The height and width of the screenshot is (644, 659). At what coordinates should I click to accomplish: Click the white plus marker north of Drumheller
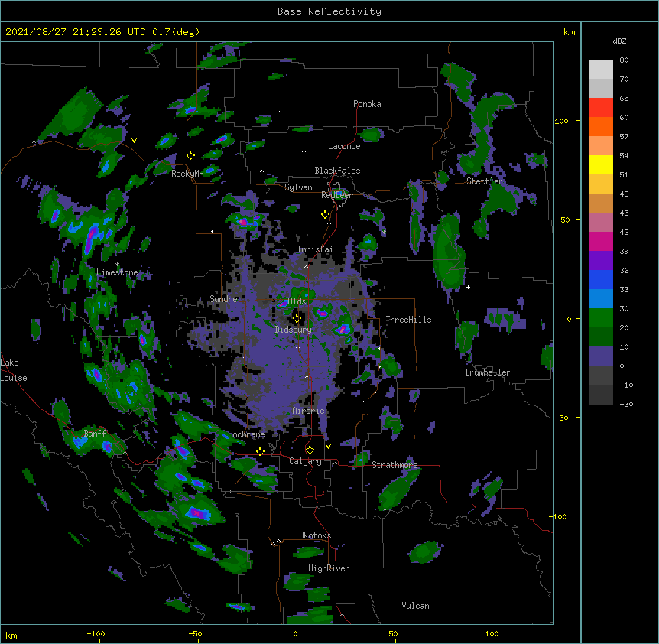pos(468,287)
